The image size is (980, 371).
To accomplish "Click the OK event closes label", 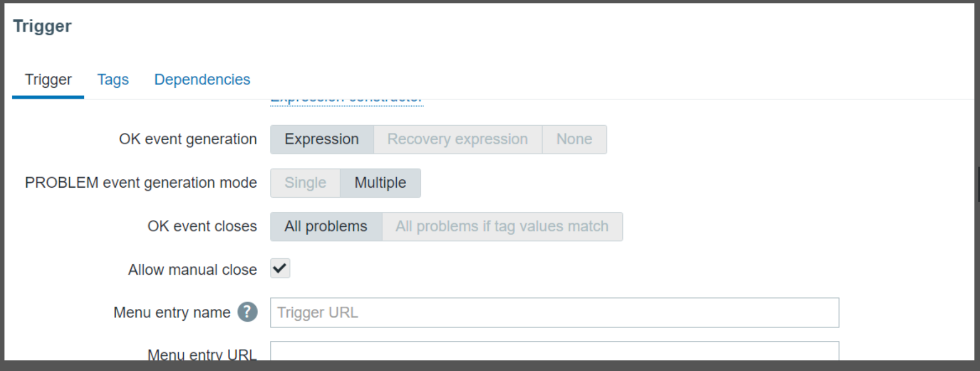I will [x=202, y=226].
